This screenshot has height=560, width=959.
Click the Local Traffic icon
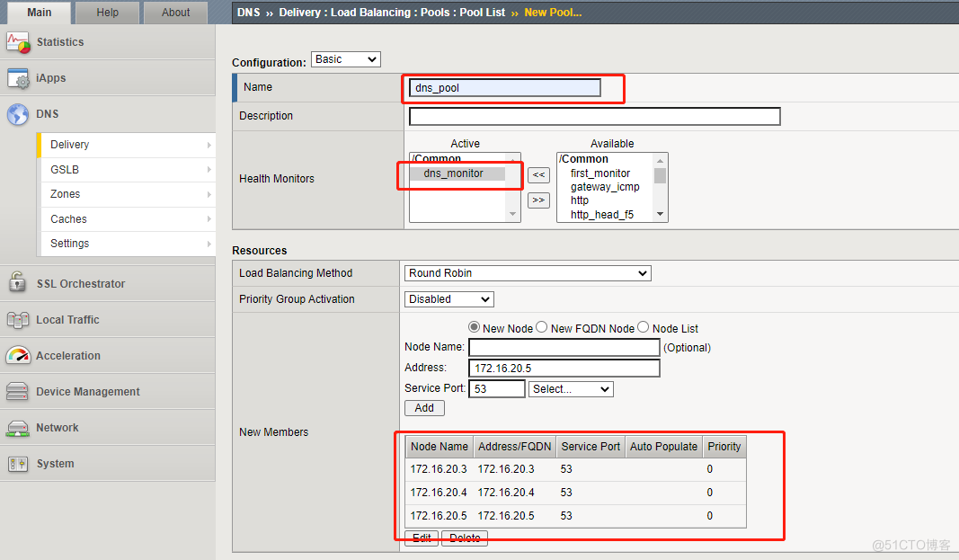pos(18,319)
